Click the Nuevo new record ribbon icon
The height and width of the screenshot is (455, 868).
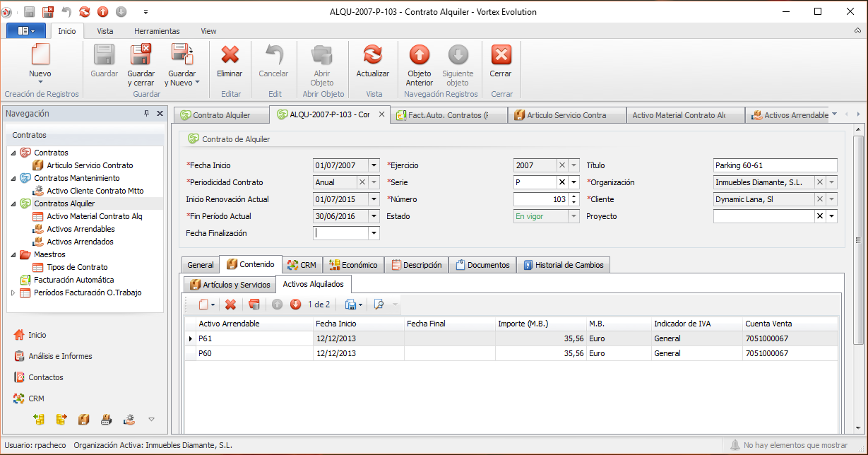(40, 56)
